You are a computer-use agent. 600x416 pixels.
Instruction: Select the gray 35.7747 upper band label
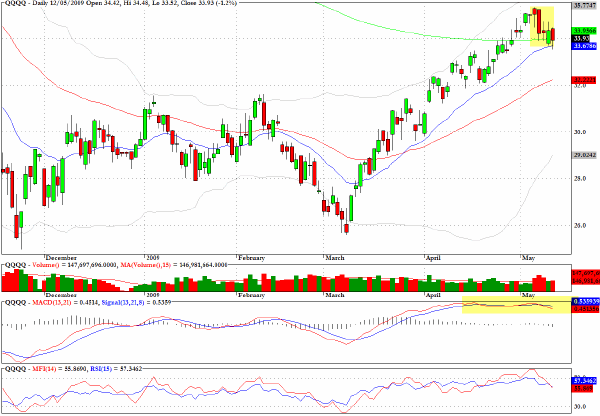tap(585, 6)
